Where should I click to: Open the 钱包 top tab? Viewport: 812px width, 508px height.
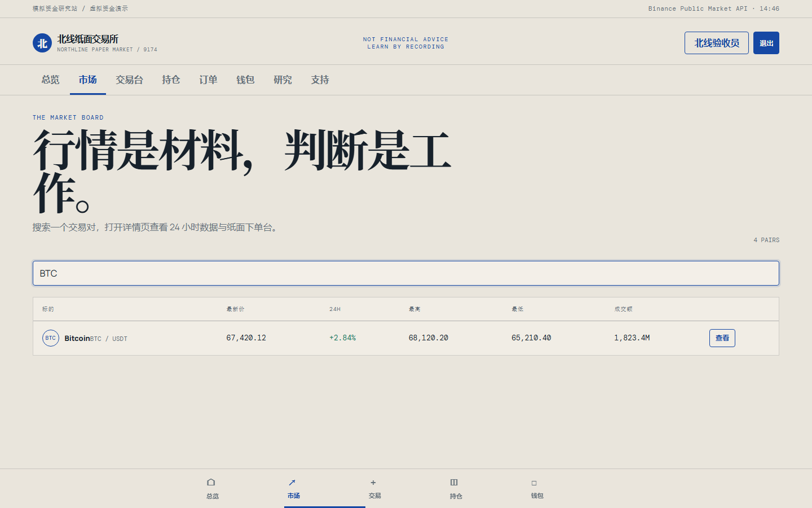click(245, 80)
